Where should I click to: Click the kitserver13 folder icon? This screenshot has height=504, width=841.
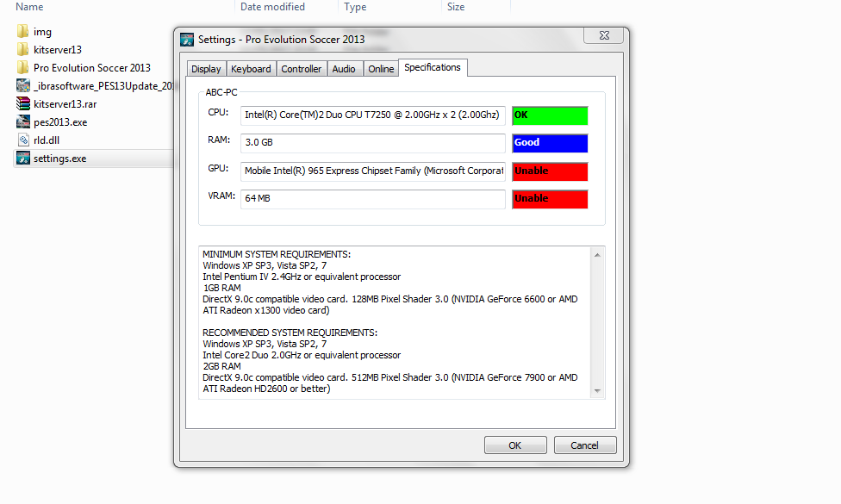pos(22,50)
